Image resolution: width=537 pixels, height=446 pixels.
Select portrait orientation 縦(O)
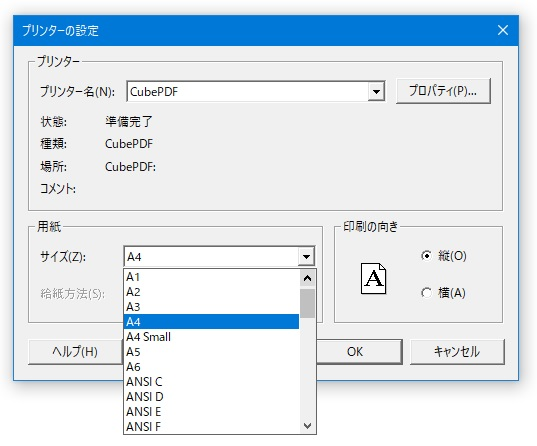point(444,256)
